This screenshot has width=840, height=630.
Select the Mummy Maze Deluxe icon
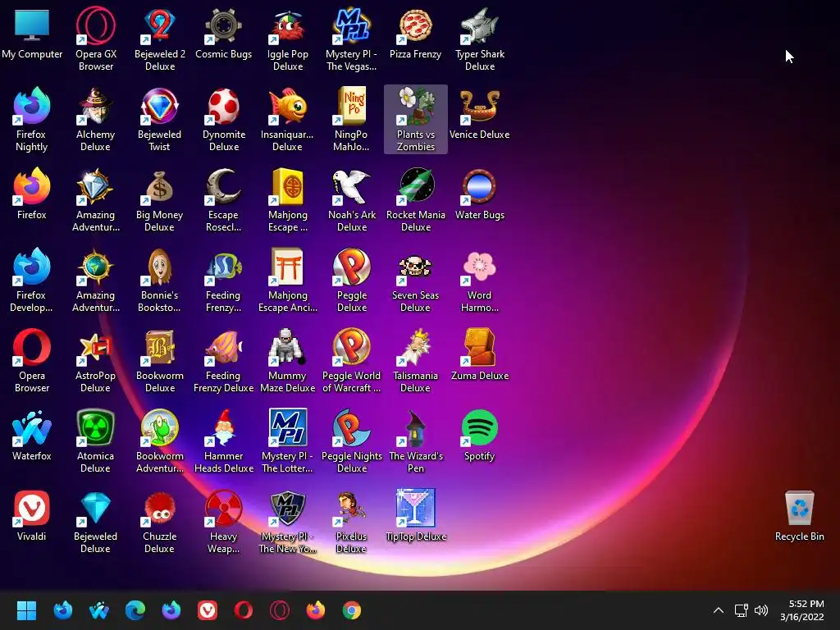pyautogui.click(x=288, y=360)
